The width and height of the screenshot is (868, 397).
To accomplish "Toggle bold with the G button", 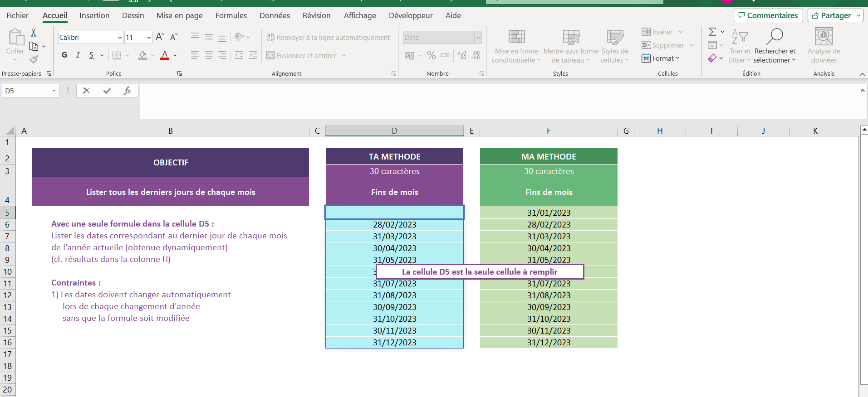I will [x=64, y=55].
